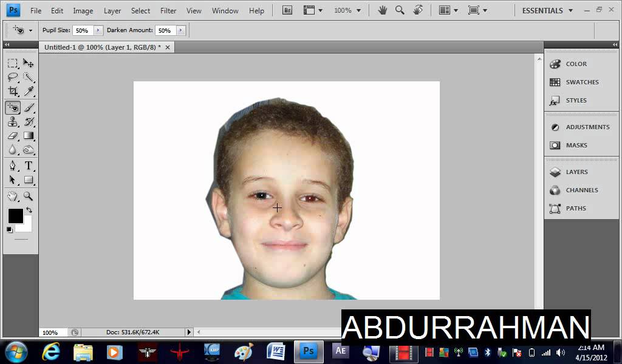Viewport: 622px width, 364px height.
Task: Click the Rotate View tool in application bar
Action: pos(418,11)
